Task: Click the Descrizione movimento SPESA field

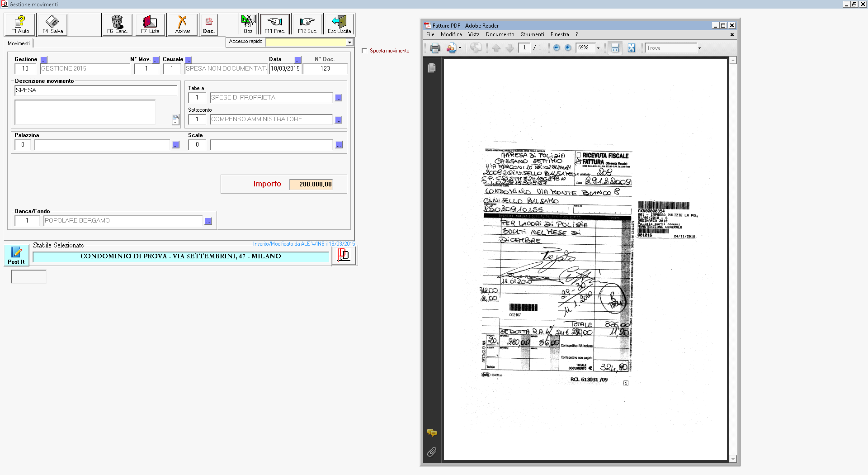Action: (96, 90)
